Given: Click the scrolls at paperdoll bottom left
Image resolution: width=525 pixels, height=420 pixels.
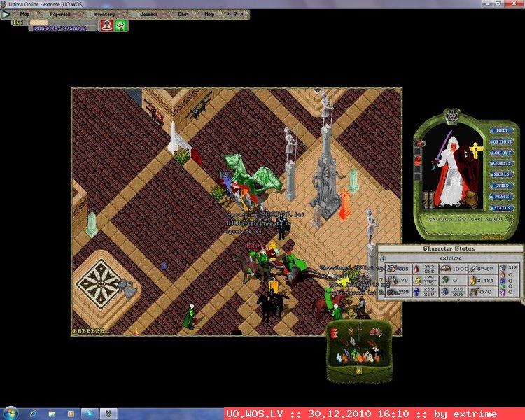Looking at the screenshot, I should click(428, 199).
